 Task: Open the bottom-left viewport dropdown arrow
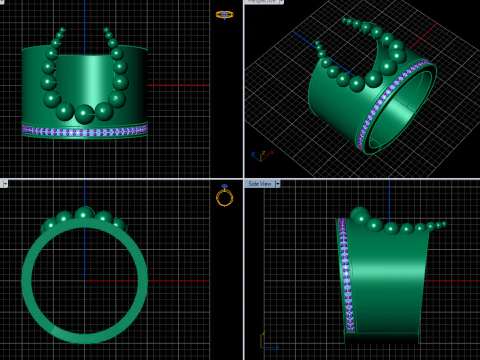[4, 184]
